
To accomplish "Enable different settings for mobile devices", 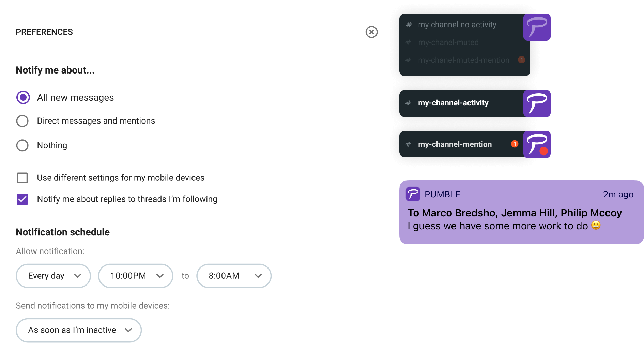I will [22, 178].
